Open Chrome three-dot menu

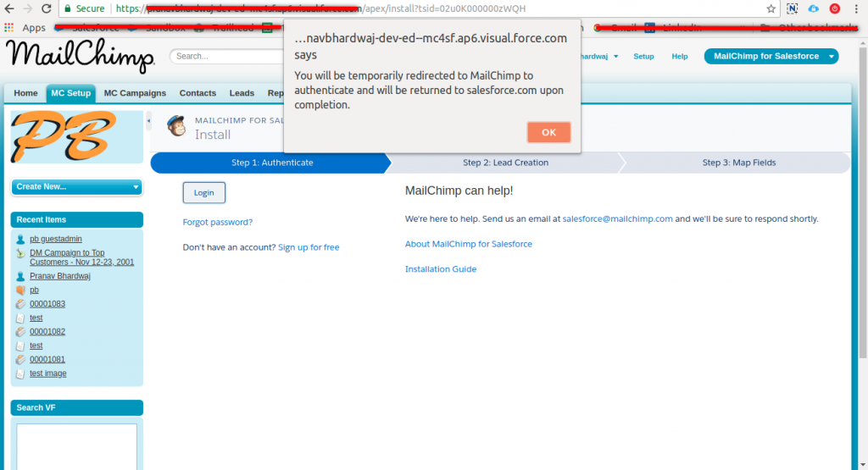[x=856, y=8]
